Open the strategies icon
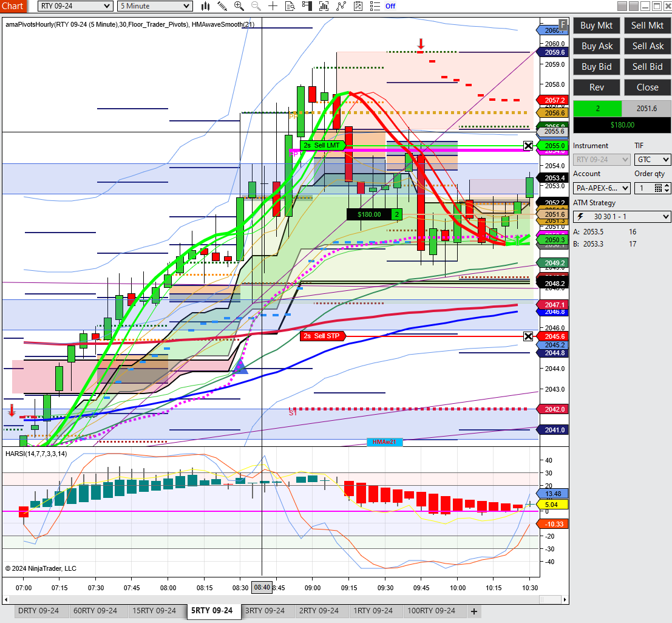672x623 pixels. pyautogui.click(x=358, y=6)
